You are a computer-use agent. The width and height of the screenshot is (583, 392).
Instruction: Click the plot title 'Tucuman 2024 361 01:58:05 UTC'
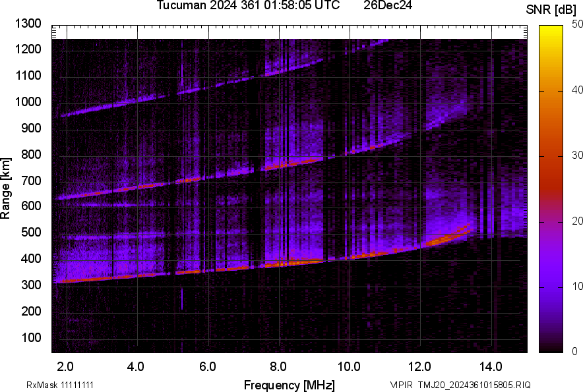tap(248, 6)
